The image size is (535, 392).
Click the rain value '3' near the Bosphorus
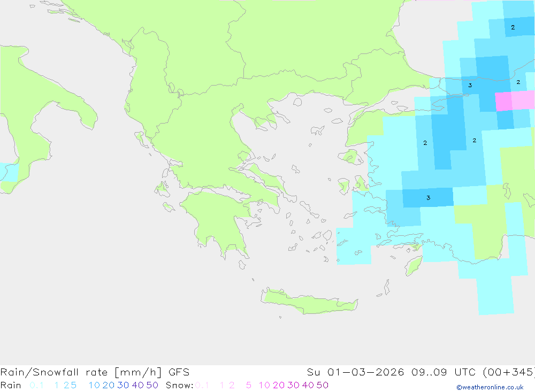pos(470,85)
